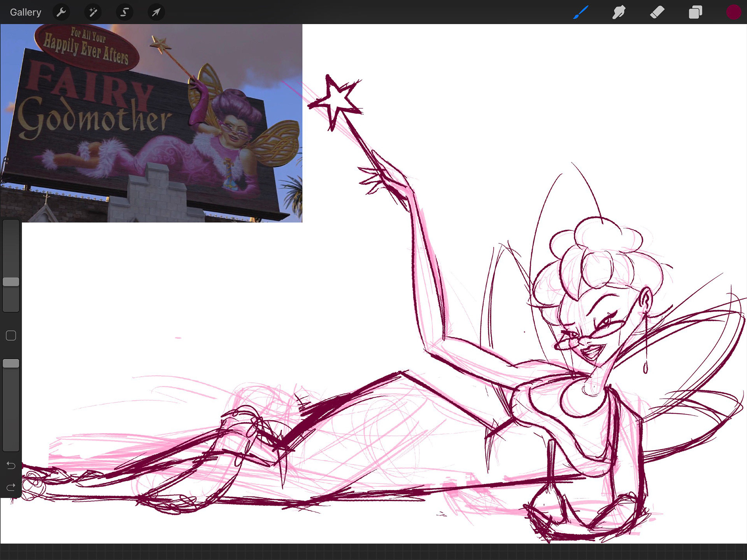Open the Selection tool
Screen dimensions: 747x560
tap(124, 12)
